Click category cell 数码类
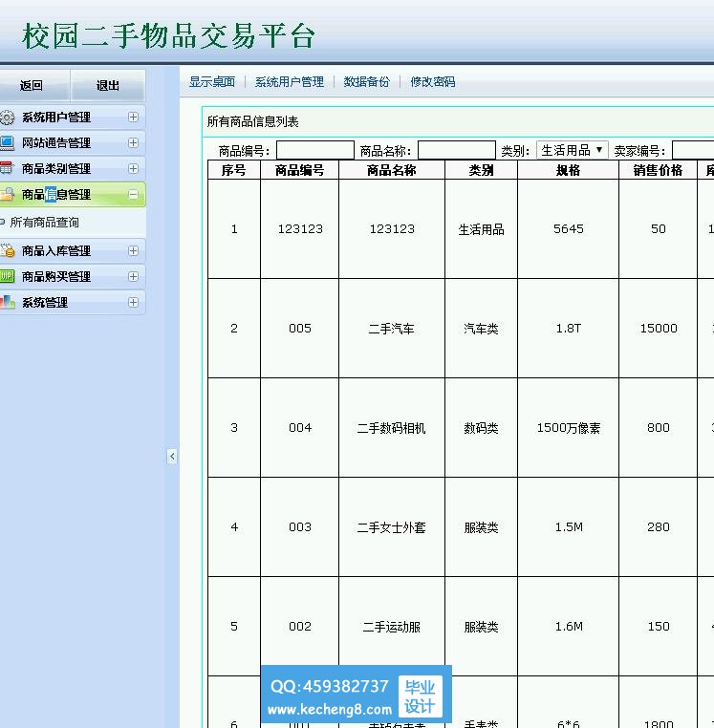The width and height of the screenshot is (714, 728). [481, 428]
